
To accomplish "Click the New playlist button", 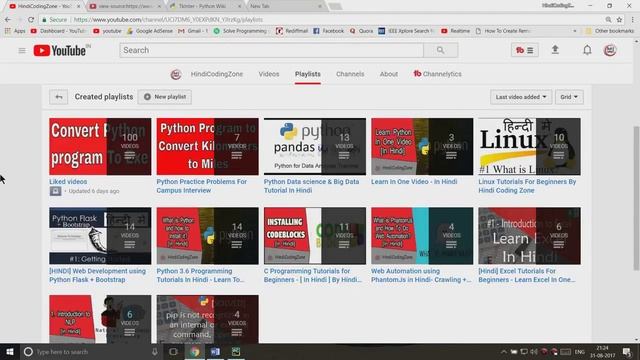I will (165, 97).
